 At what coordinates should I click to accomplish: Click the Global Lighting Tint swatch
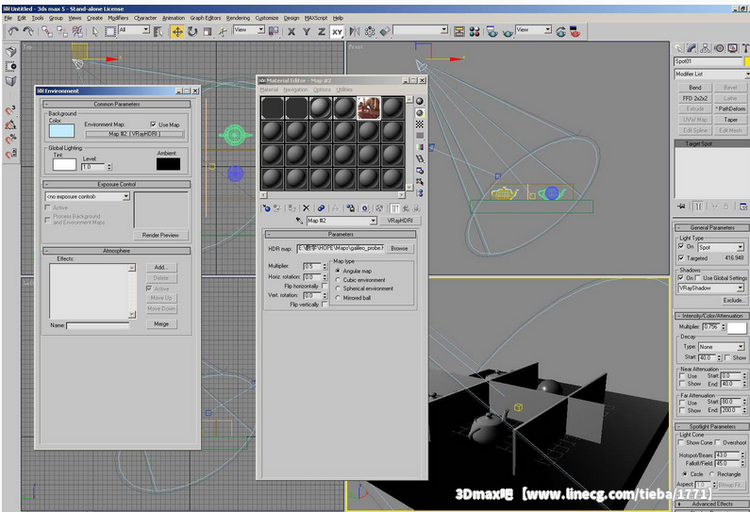(x=64, y=165)
